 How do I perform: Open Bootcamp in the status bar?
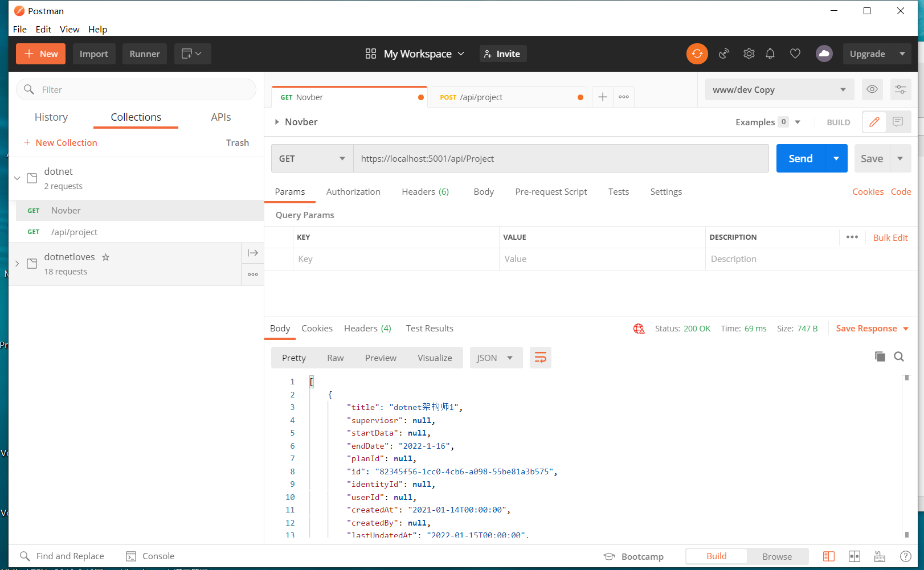[x=633, y=556]
